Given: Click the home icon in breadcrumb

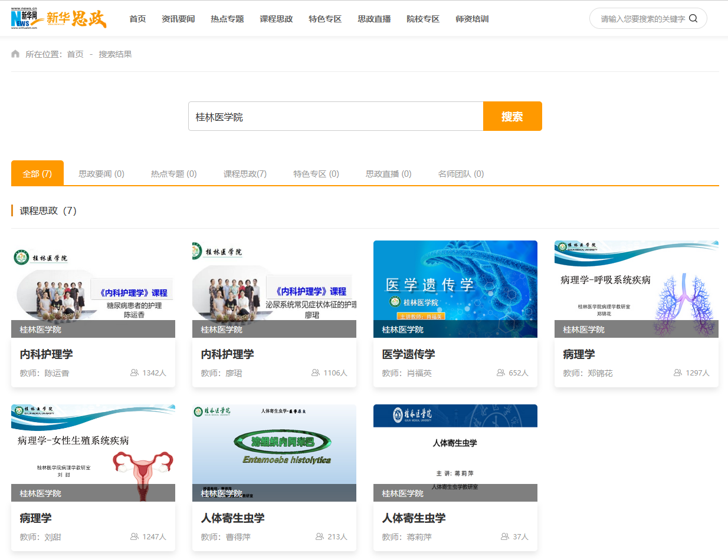Looking at the screenshot, I should pyautogui.click(x=15, y=54).
